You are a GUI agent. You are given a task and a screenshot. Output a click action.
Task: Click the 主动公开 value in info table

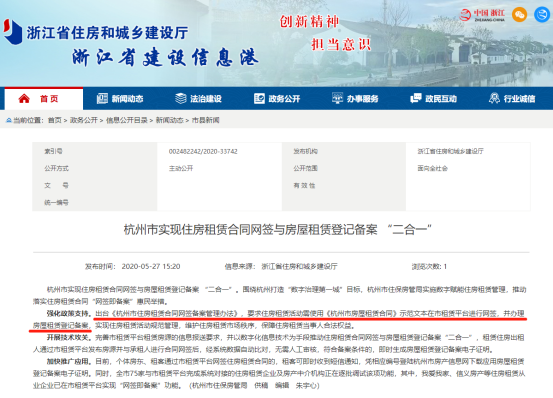(x=181, y=169)
